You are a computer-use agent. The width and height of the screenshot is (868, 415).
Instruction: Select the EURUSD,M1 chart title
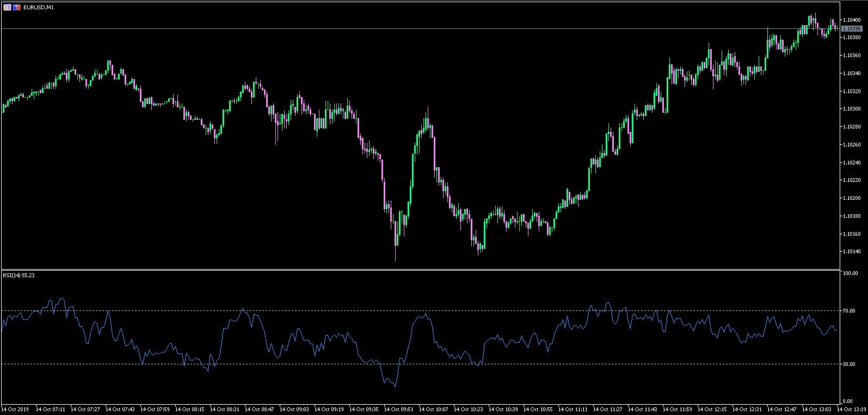coord(39,8)
